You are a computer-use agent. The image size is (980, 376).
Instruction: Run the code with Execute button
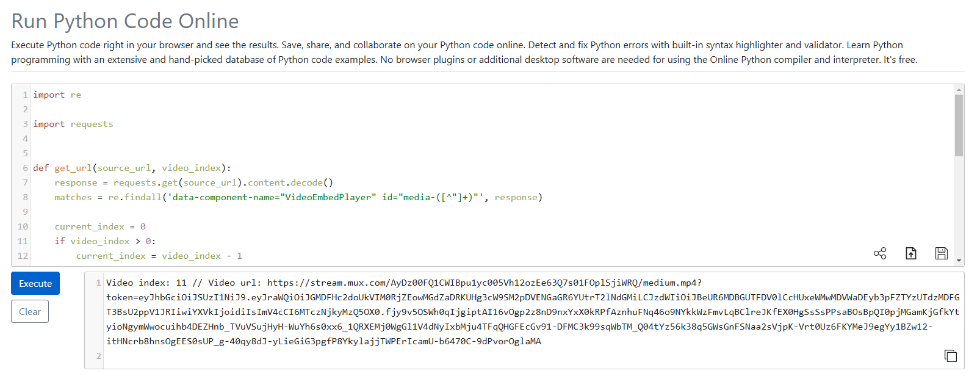[35, 283]
